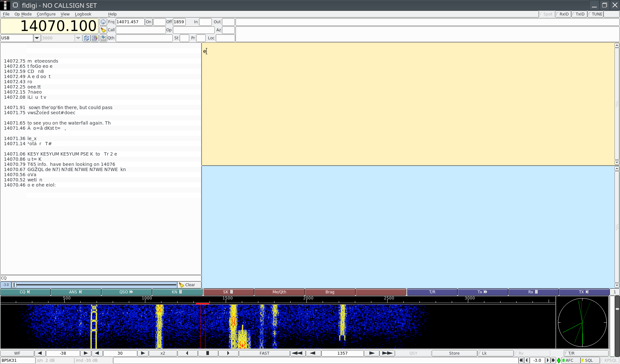The width and height of the screenshot is (620, 364).
Task: Open the Configure menu
Action: [x=46, y=14]
